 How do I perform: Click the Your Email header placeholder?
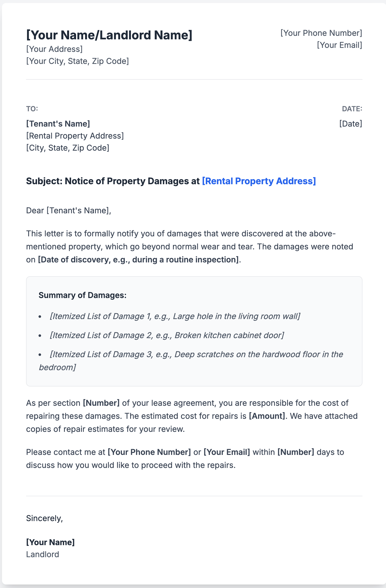click(x=339, y=45)
